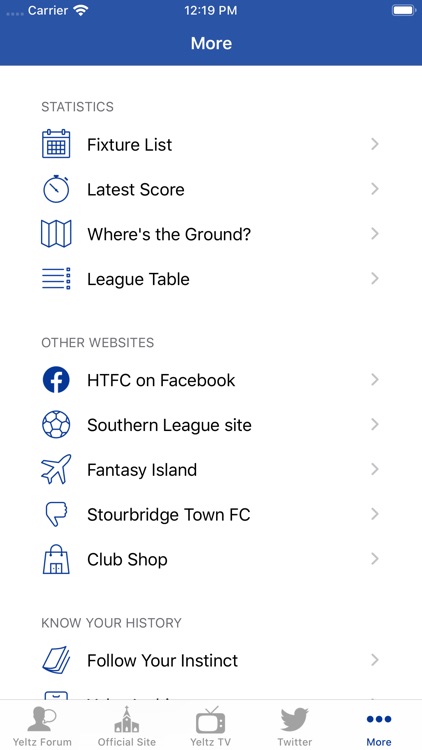Select the Latest Score row
Image resolution: width=422 pixels, height=750 pixels.
211,189
